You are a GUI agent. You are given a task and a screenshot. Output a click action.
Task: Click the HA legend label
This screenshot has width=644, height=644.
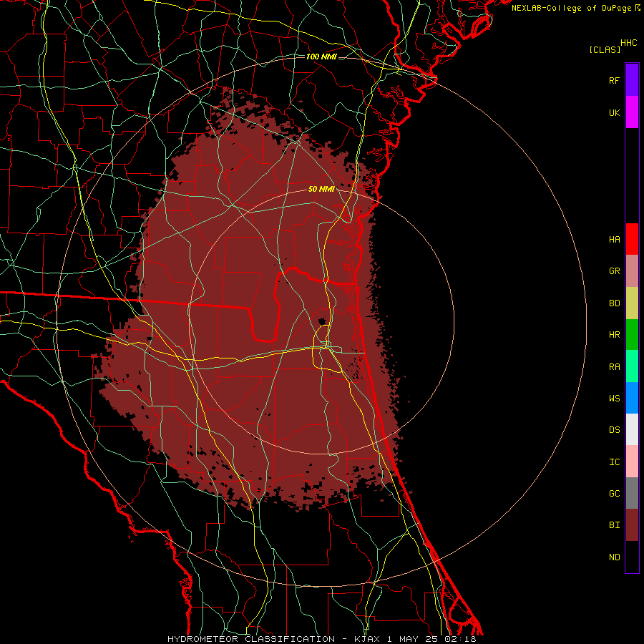click(x=614, y=240)
